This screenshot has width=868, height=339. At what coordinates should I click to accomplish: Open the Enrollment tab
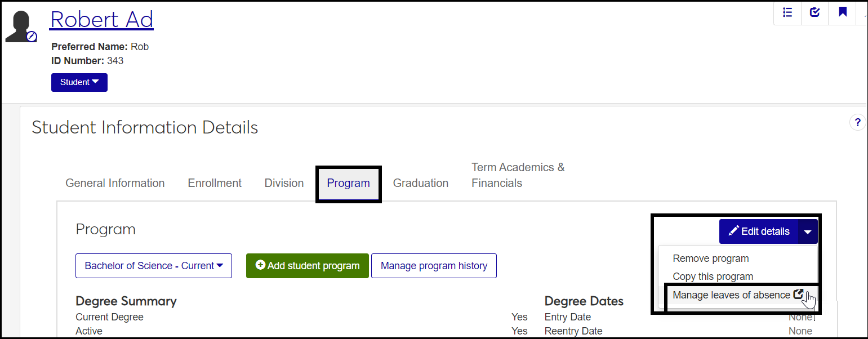(215, 183)
